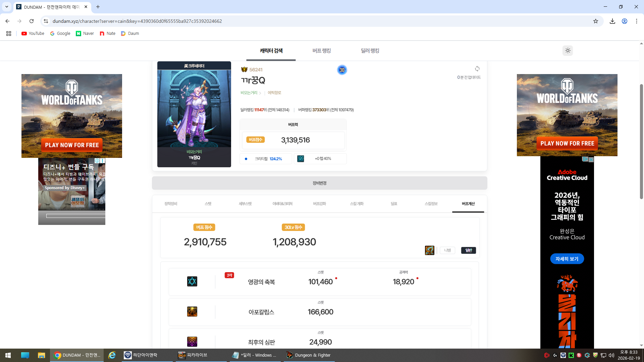Switch to the 버프 랭킹 tab
The width and height of the screenshot is (644, 362).
pyautogui.click(x=321, y=51)
